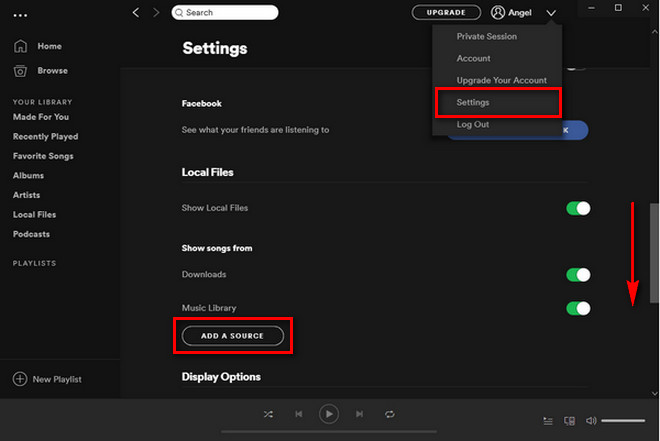Skip to the previous track
Image resolution: width=660 pixels, height=441 pixels.
coord(298,414)
